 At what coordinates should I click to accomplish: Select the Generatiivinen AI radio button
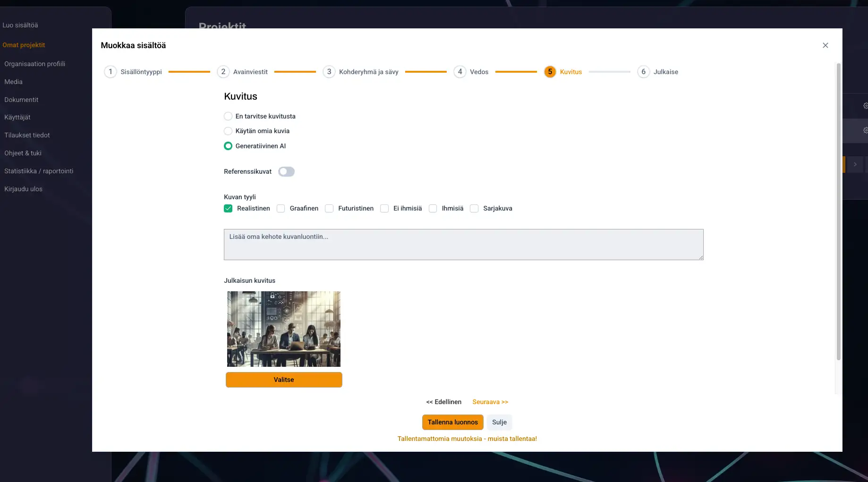(x=228, y=146)
